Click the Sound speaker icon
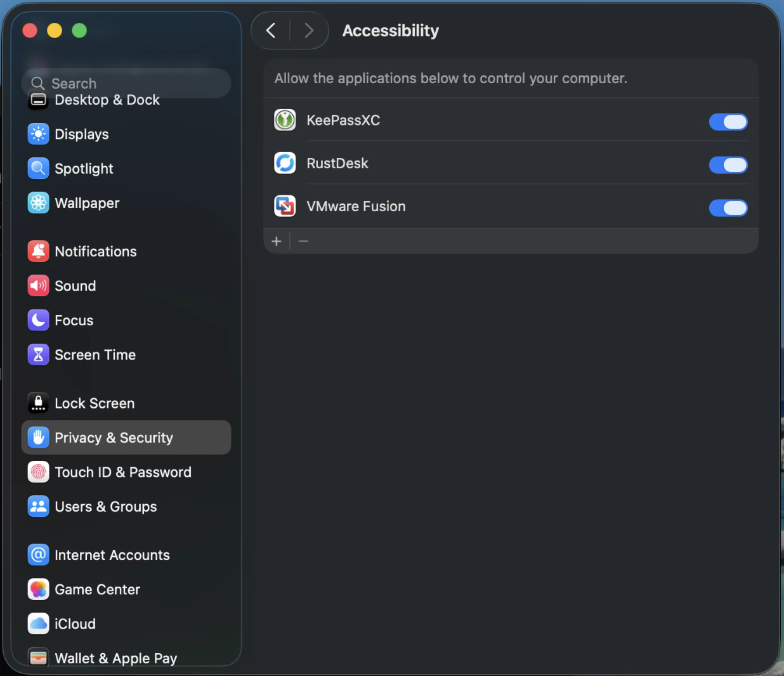The height and width of the screenshot is (676, 784). pyautogui.click(x=39, y=285)
